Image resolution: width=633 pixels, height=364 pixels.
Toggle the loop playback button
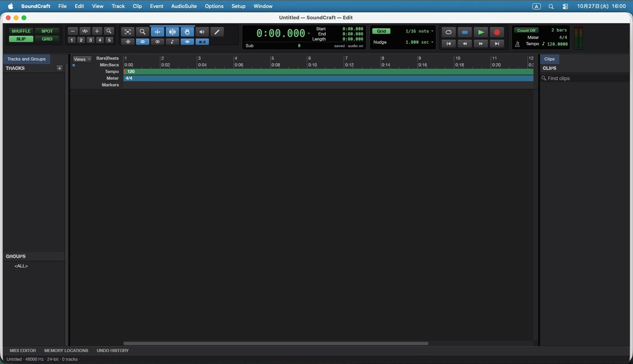pyautogui.click(x=448, y=32)
